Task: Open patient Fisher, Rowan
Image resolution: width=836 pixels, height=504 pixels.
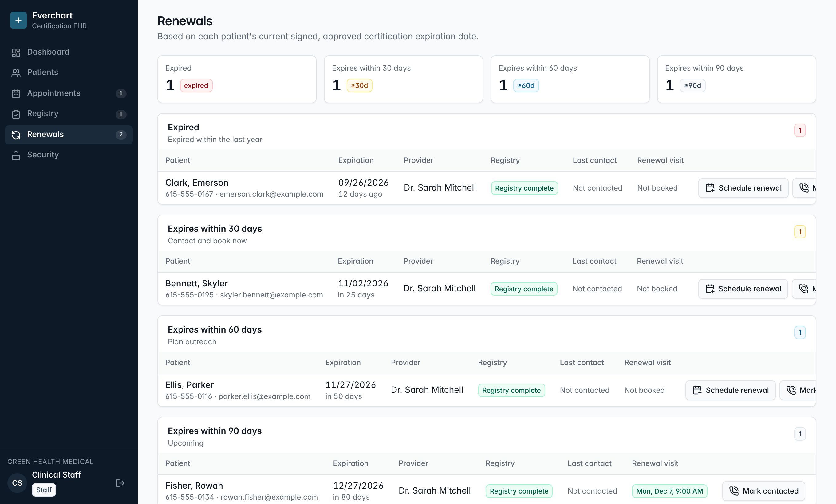Action: [x=194, y=485]
